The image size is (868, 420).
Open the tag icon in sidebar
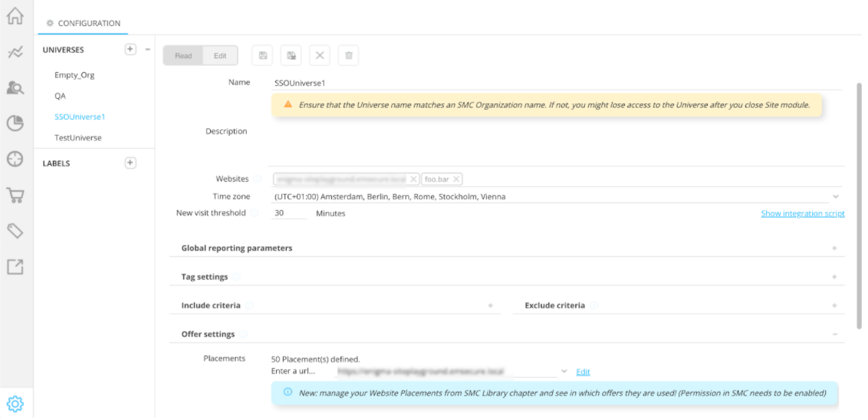[x=15, y=231]
